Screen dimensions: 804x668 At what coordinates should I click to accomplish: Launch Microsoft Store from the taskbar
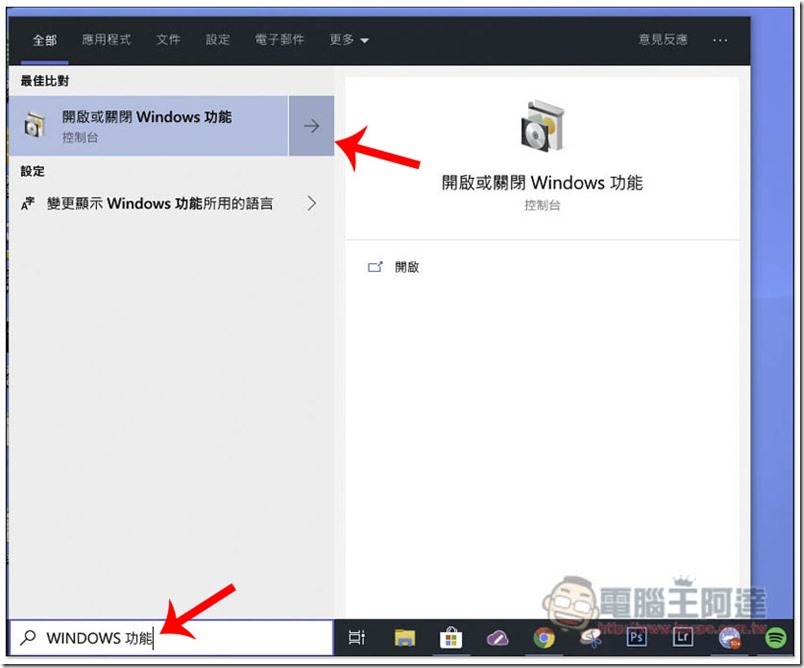click(x=451, y=638)
